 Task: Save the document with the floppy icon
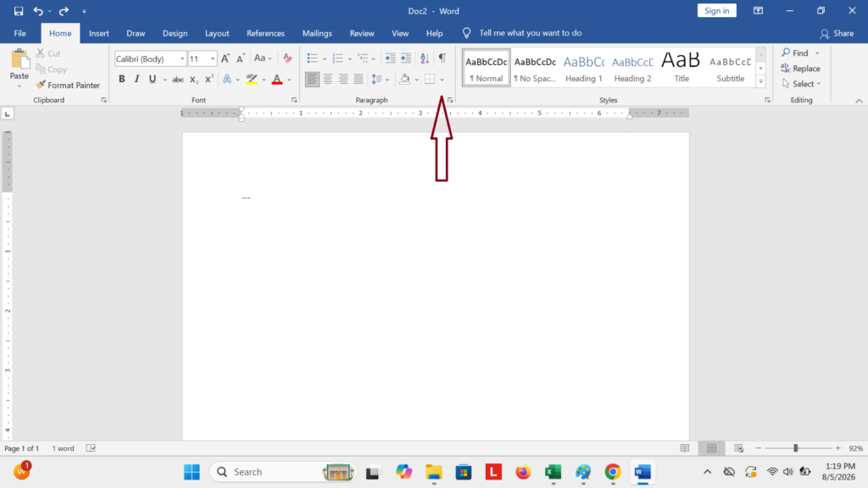[x=19, y=11]
